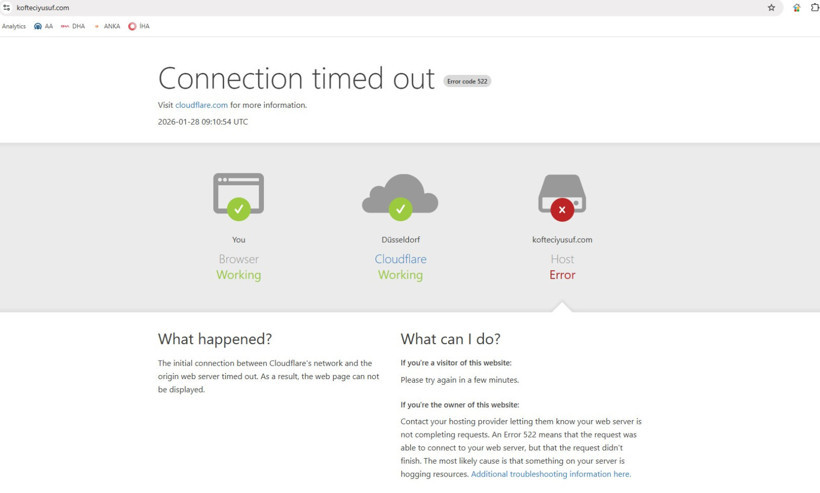Image resolution: width=820 pixels, height=493 pixels.
Task: Open the ANKA bookmark
Action: pos(106,27)
